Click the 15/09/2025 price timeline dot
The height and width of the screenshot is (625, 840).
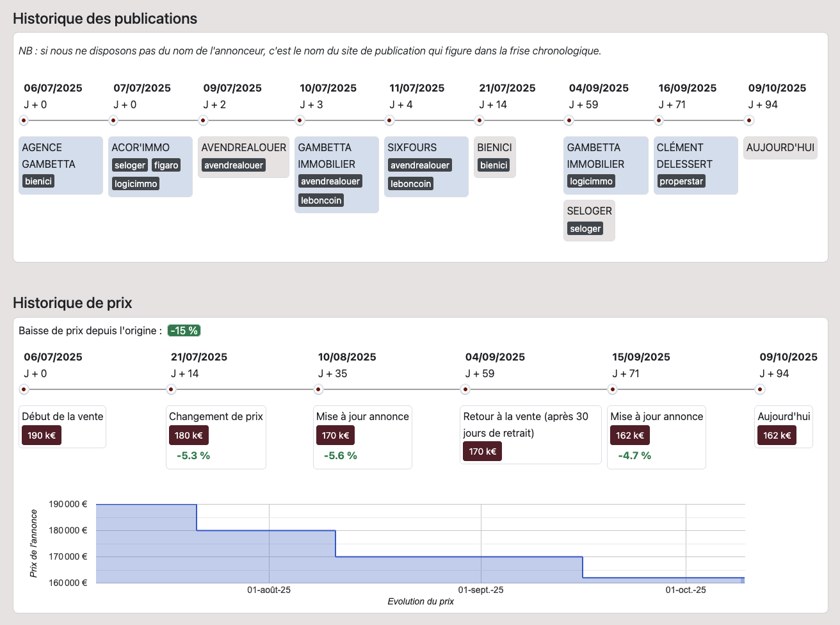pos(612,389)
